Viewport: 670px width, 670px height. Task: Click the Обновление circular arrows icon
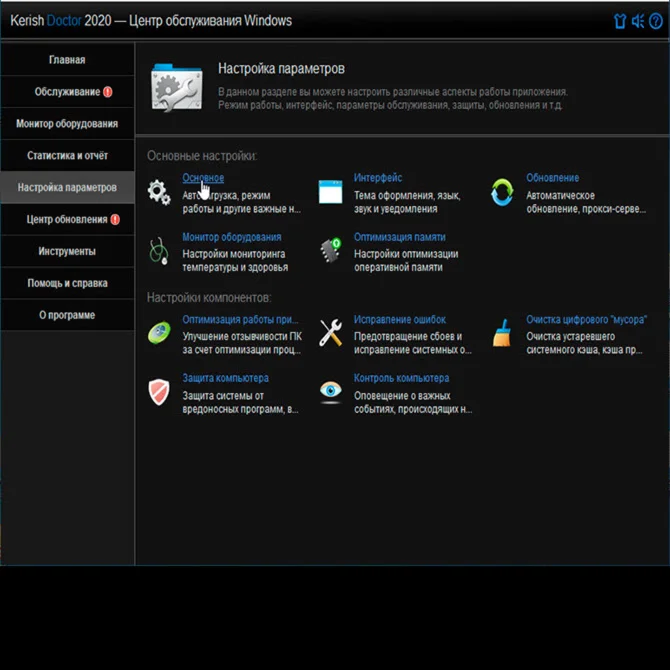coord(502,192)
